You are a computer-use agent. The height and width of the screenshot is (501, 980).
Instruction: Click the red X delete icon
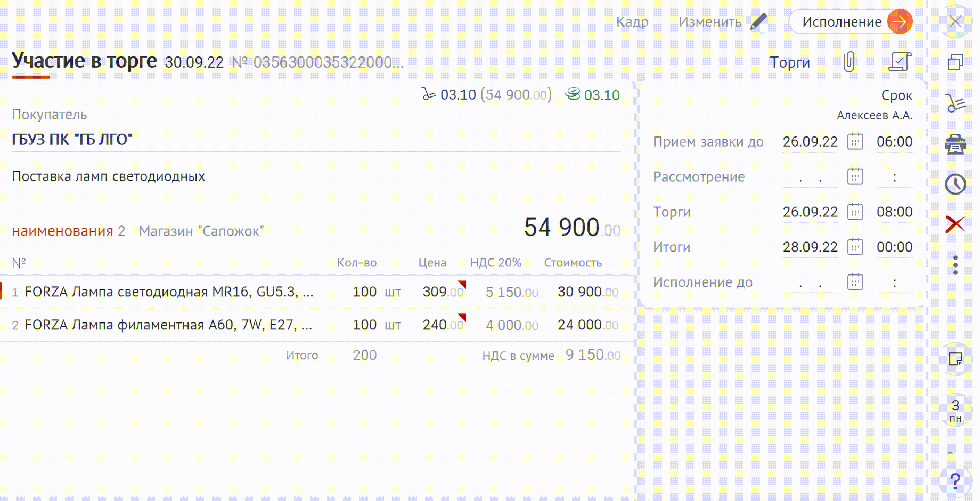click(955, 224)
